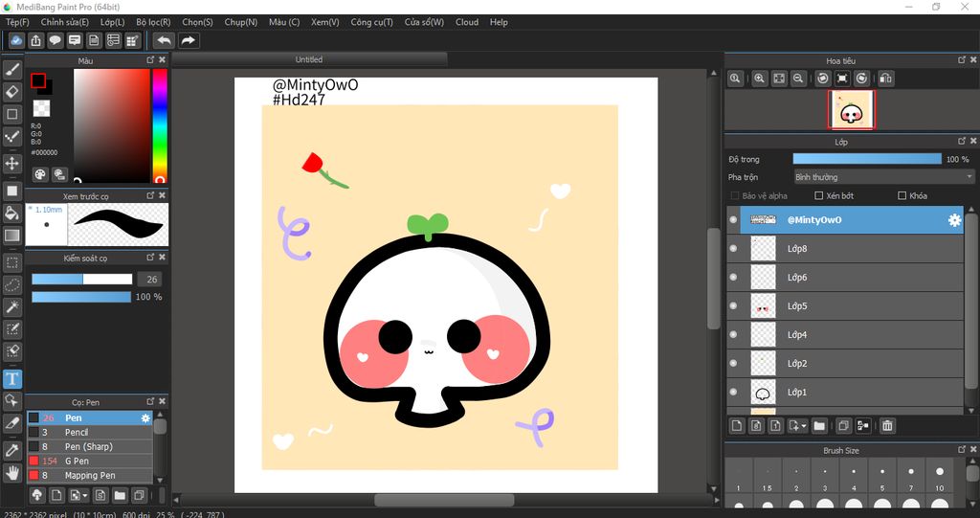980x518 pixels.
Task: Hide the Lớp5 layer
Action: click(x=733, y=306)
